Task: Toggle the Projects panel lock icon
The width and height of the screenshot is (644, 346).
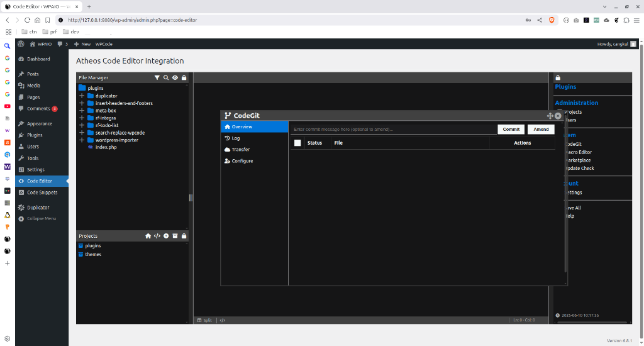Action: tap(184, 236)
